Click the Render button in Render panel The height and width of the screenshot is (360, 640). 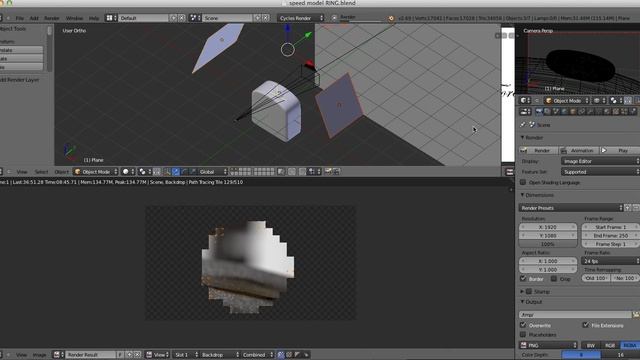point(538,151)
